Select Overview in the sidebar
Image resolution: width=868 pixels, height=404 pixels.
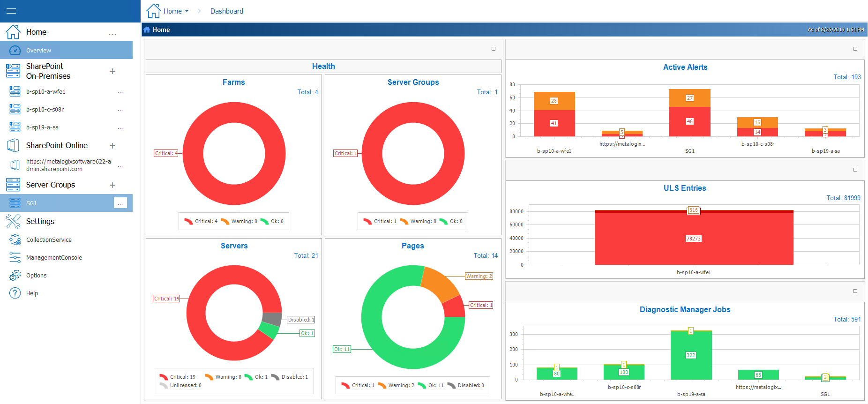tap(38, 50)
